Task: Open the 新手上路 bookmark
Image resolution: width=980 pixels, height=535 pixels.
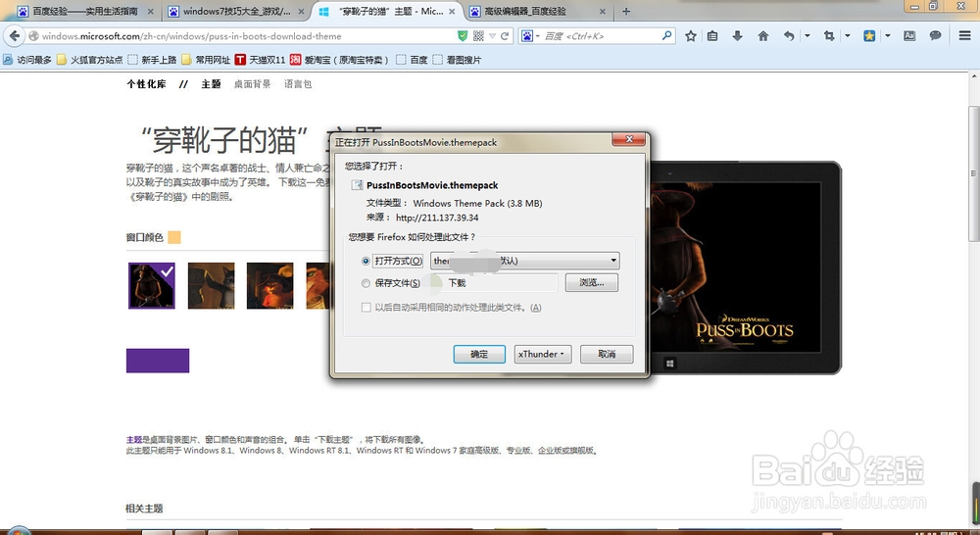Action: [x=152, y=60]
